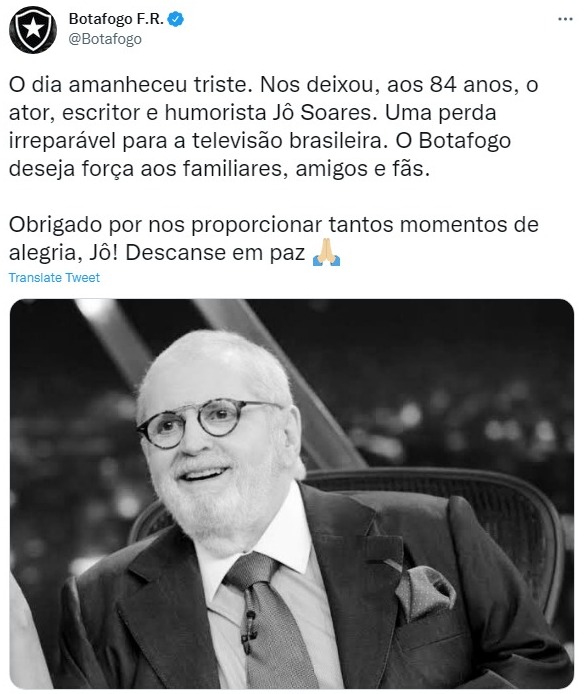
Task: Click the word 'Obrigado' in the tweet
Action: [x=56, y=225]
